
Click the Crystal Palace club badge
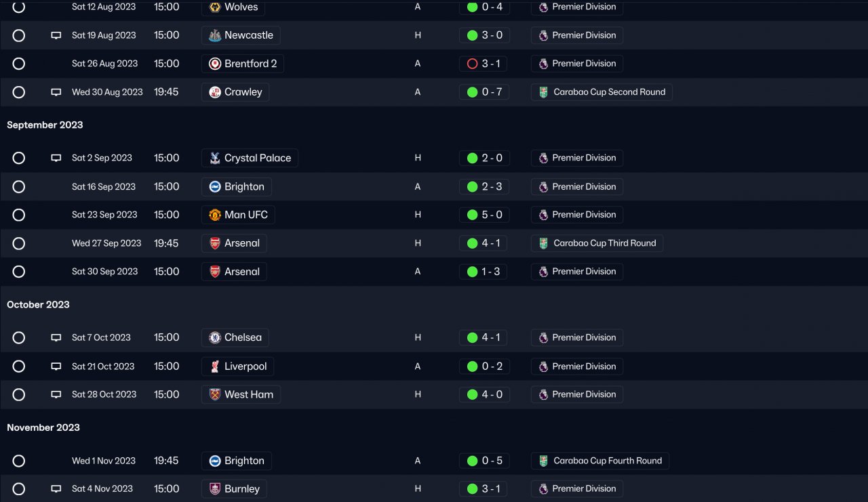coord(215,158)
